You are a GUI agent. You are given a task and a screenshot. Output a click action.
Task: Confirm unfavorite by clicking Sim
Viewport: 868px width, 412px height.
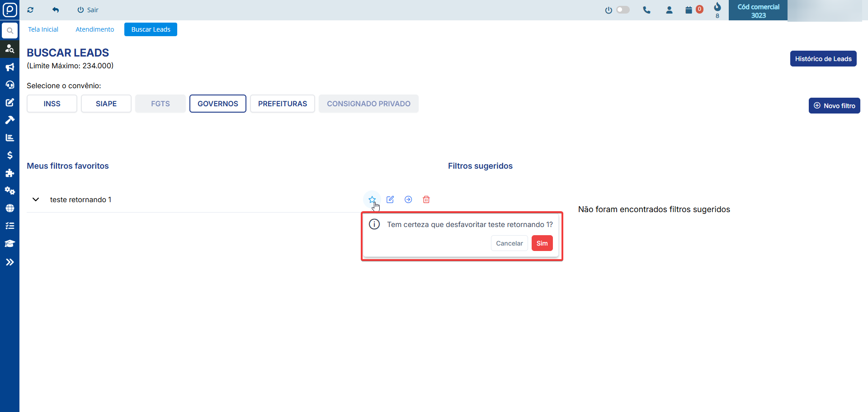pyautogui.click(x=542, y=243)
